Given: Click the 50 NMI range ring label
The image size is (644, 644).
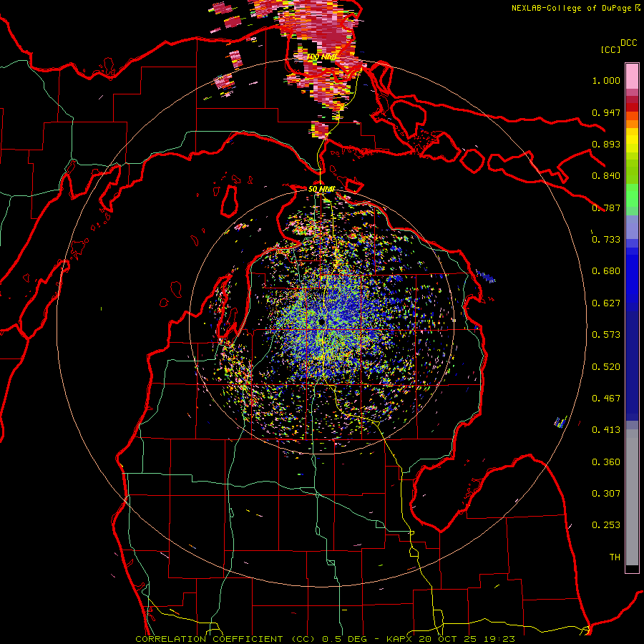Looking at the screenshot, I should tap(321, 189).
